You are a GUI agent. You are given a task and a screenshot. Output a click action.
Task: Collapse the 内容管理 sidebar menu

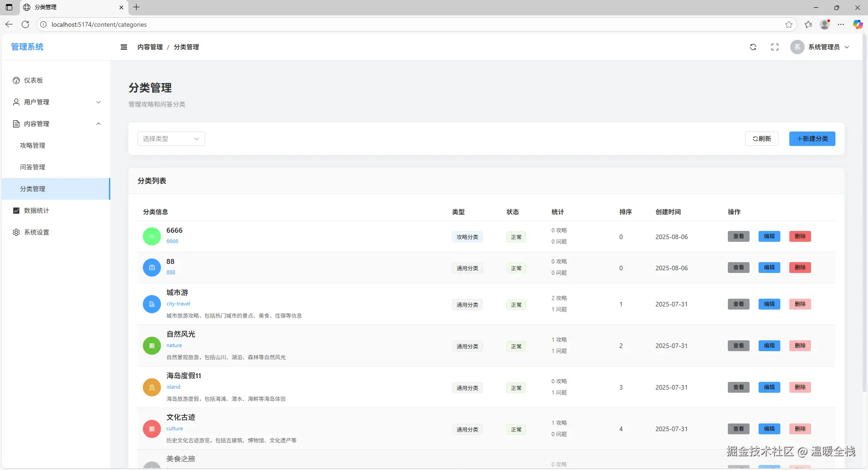(x=56, y=124)
